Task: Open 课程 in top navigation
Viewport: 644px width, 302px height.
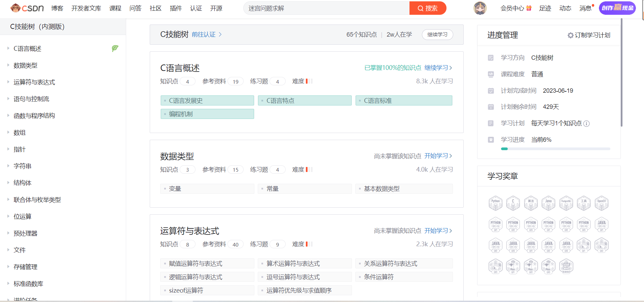Action: click(x=115, y=8)
